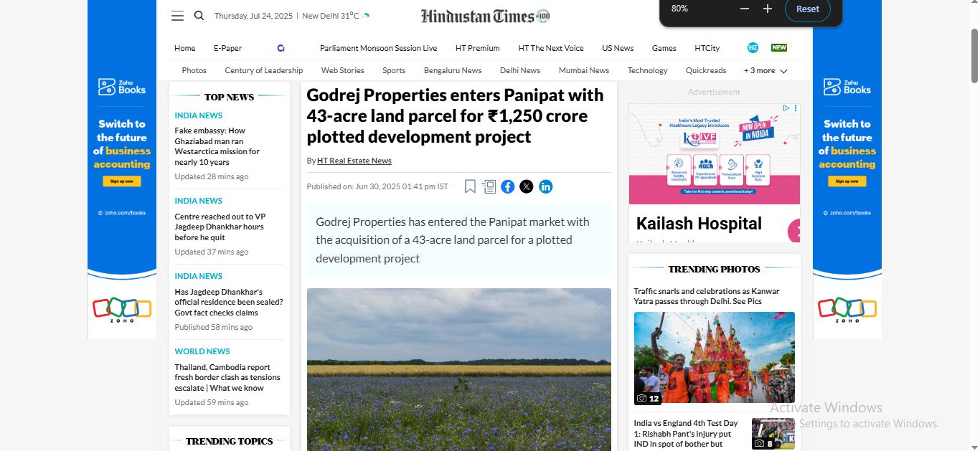
Task: Expand the +3 more menu
Action: pyautogui.click(x=765, y=70)
